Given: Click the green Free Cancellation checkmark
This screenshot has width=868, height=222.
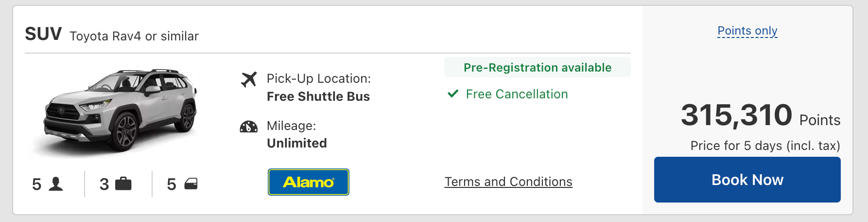Looking at the screenshot, I should [x=453, y=93].
